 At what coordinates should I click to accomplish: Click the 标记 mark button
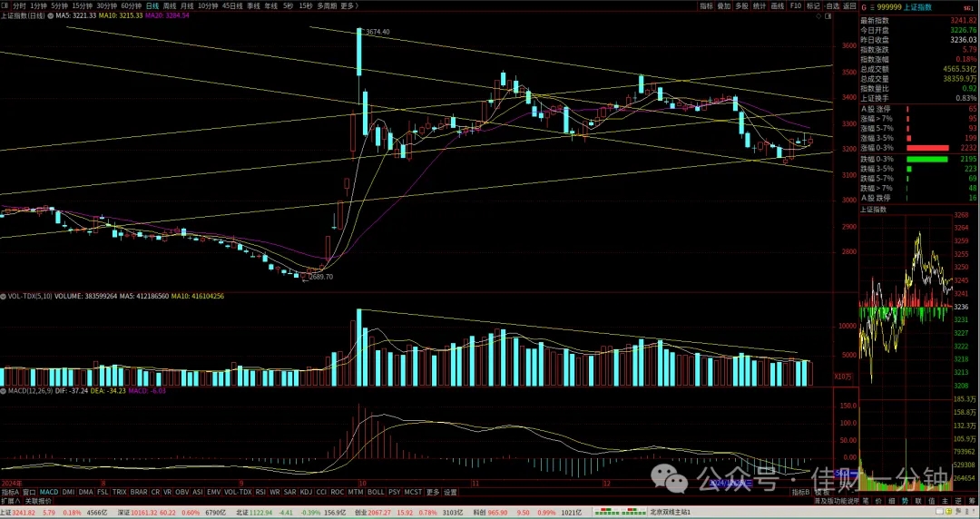pyautogui.click(x=813, y=5)
